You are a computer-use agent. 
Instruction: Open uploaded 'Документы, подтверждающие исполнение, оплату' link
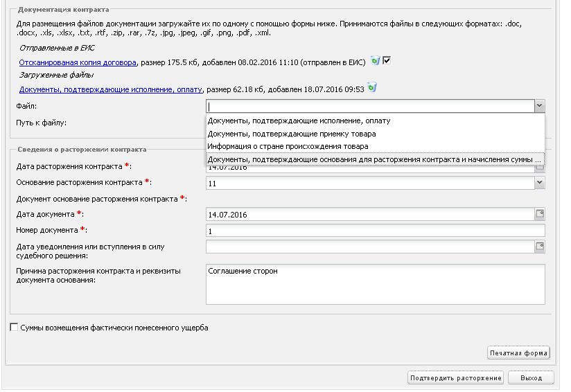[110, 89]
